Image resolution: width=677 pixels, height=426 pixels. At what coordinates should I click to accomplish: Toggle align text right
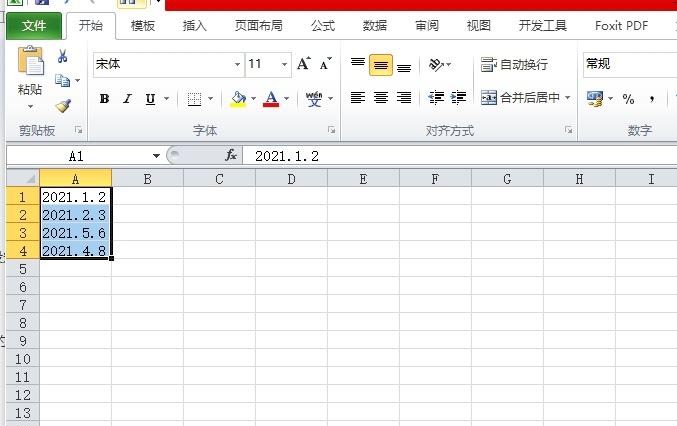pyautogui.click(x=404, y=98)
